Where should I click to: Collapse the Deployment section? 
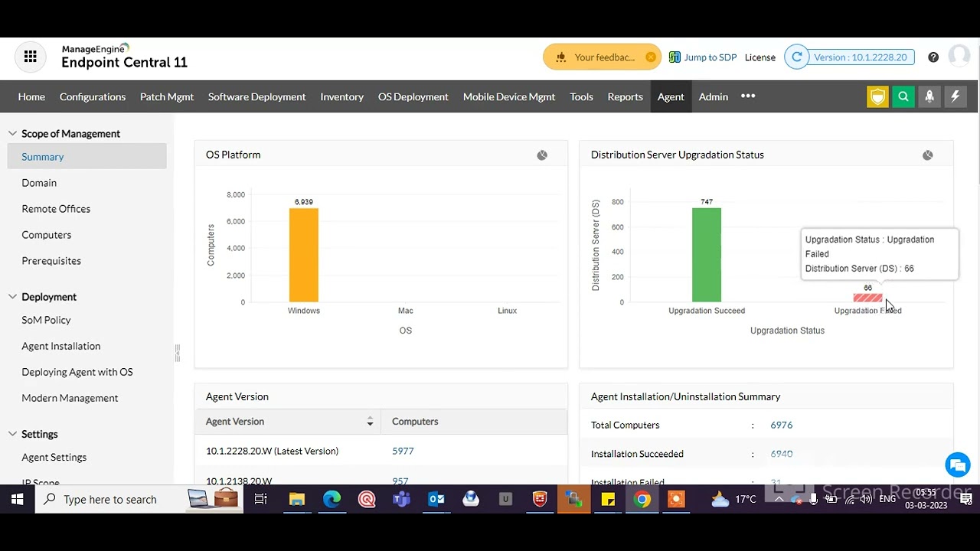(x=12, y=296)
